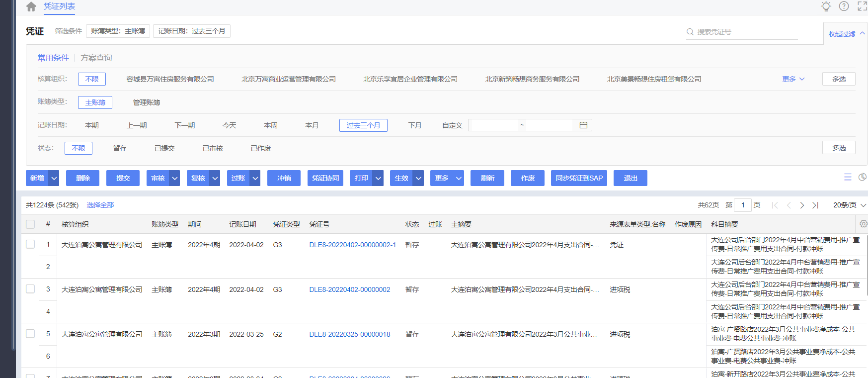868x378 pixels.
Task: Open voucher DLE8-20220402-00000002-1
Action: 353,245
